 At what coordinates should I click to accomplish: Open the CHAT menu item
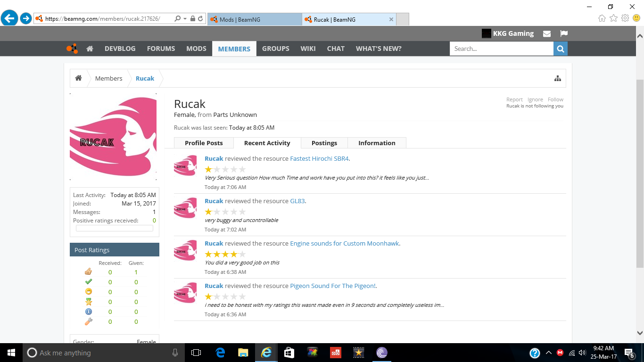[336, 49]
